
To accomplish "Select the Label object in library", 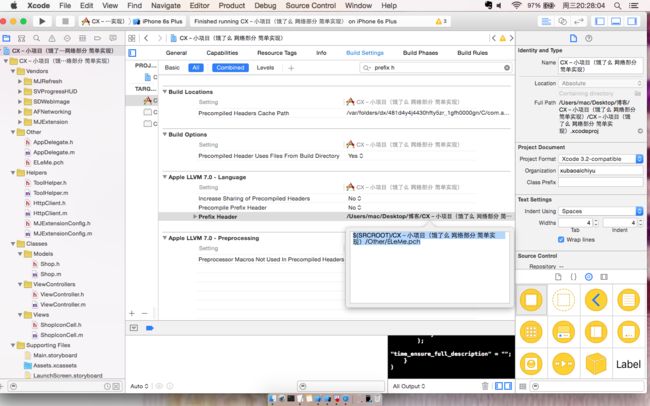I will pyautogui.click(x=628, y=364).
